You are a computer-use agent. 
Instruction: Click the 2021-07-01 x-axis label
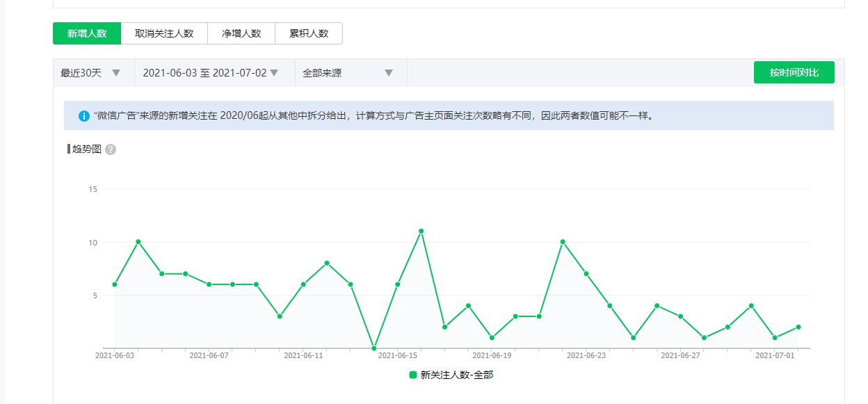774,355
